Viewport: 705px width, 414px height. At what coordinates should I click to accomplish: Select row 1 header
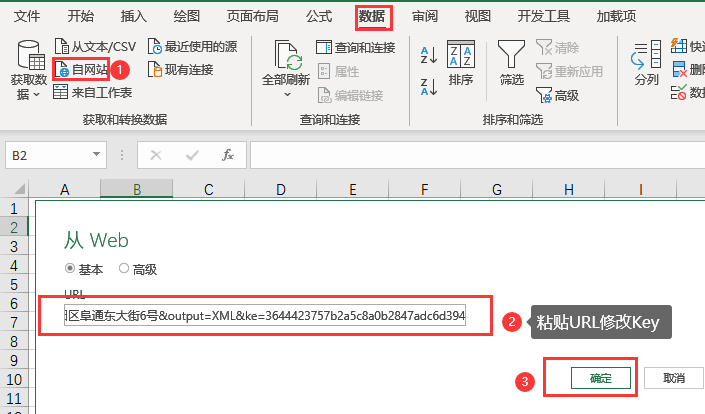point(14,208)
